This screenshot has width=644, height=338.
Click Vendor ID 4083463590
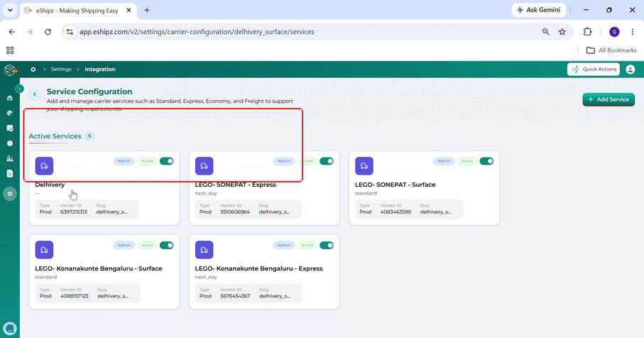point(395,212)
